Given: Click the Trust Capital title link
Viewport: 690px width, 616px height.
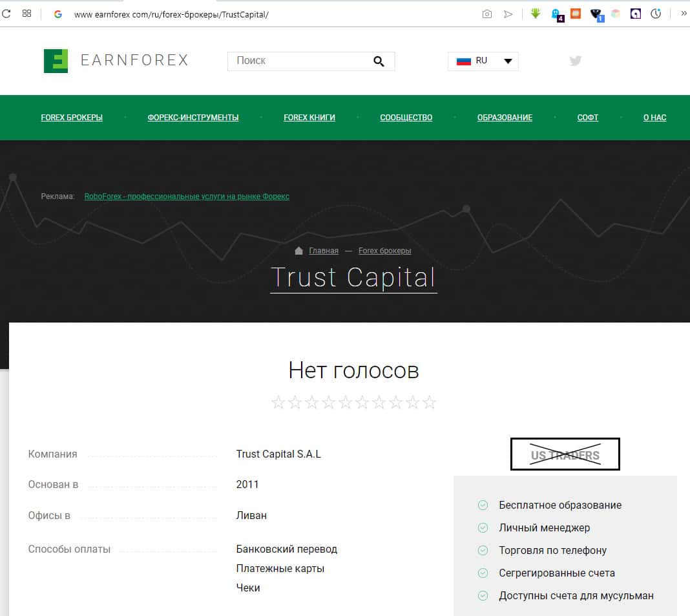Looking at the screenshot, I should 353,278.
